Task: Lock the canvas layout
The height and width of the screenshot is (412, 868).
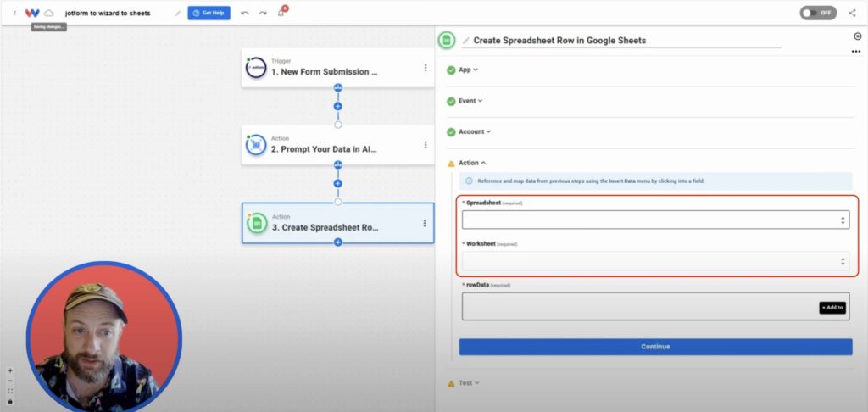Action: point(10,401)
